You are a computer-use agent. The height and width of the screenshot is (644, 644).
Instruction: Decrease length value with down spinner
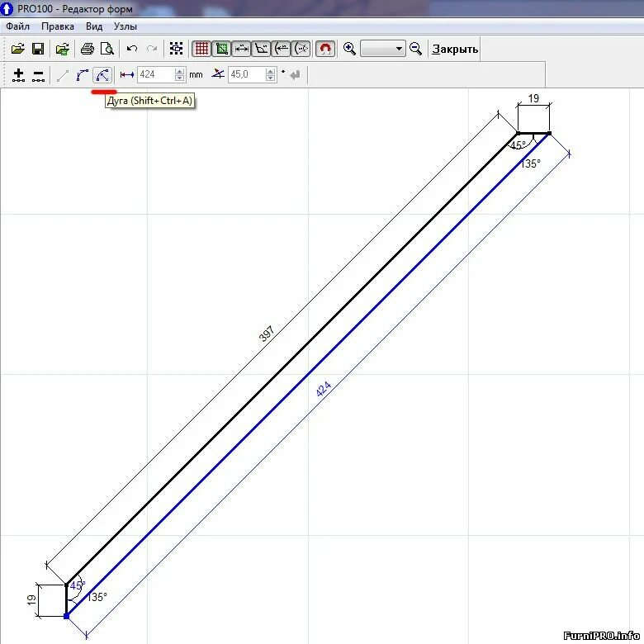click(179, 78)
